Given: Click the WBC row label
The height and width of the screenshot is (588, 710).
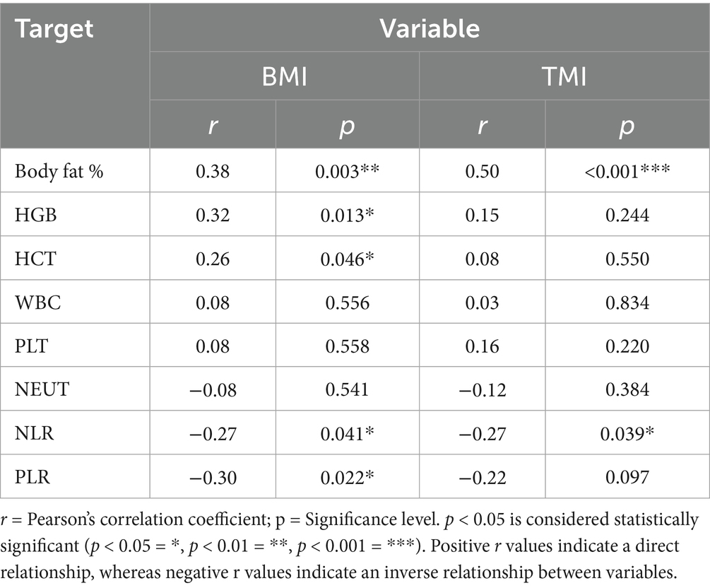Looking at the screenshot, I should pyautogui.click(x=30, y=302).
